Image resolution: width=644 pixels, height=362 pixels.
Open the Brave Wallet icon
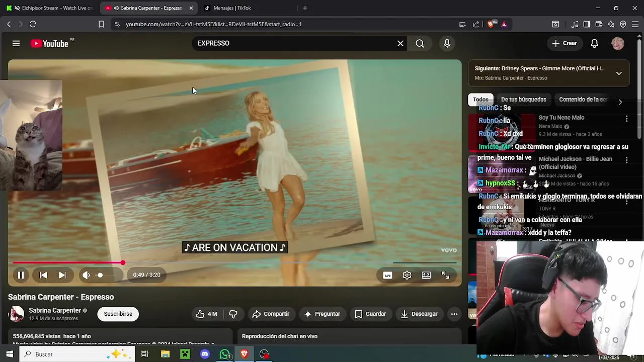click(599, 24)
